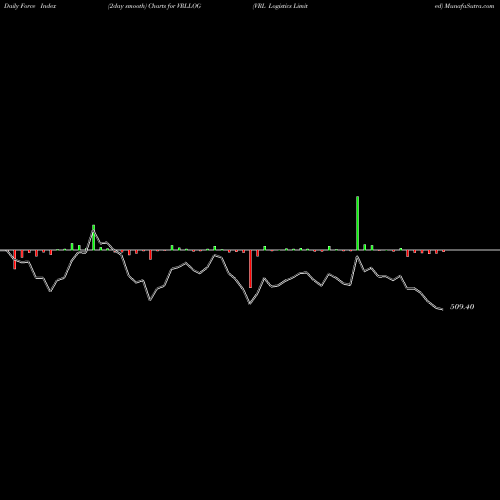Click the 509.40 value label
500x500 pixels.
(x=462, y=307)
